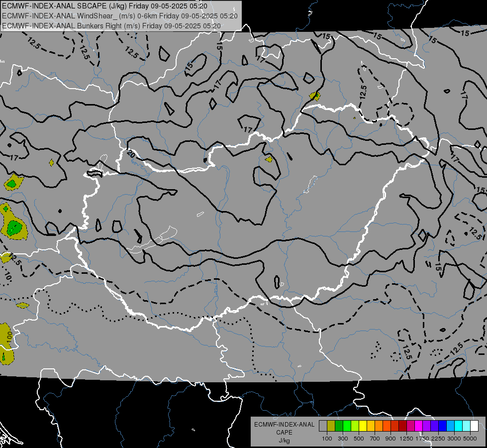
Task: Click the '2250' legend label
Action: (x=438, y=439)
